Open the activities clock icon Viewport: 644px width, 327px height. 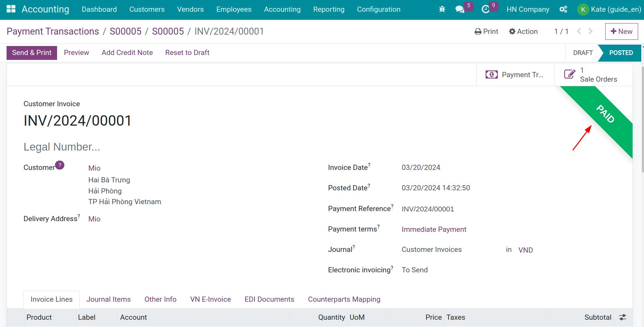[486, 9]
